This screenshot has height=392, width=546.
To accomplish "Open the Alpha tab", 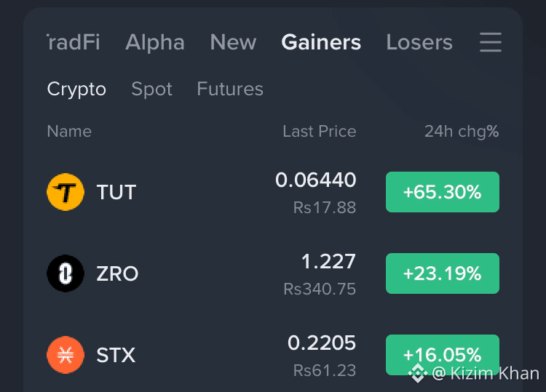I will tap(155, 42).
